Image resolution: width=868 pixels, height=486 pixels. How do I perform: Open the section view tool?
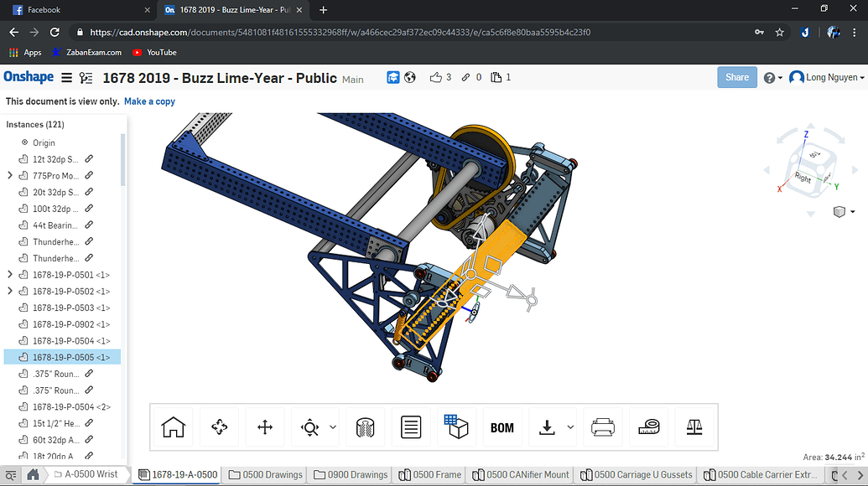[365, 427]
